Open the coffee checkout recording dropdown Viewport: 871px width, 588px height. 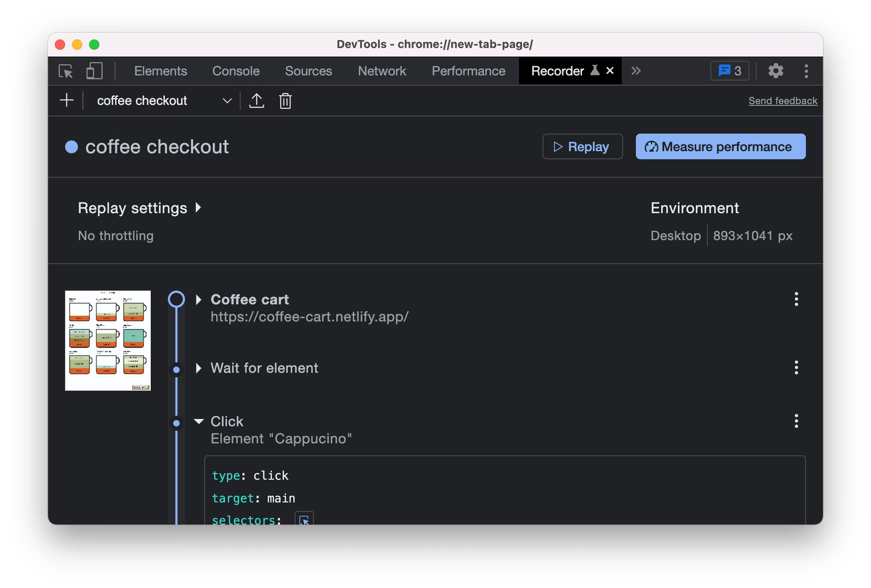click(x=164, y=101)
